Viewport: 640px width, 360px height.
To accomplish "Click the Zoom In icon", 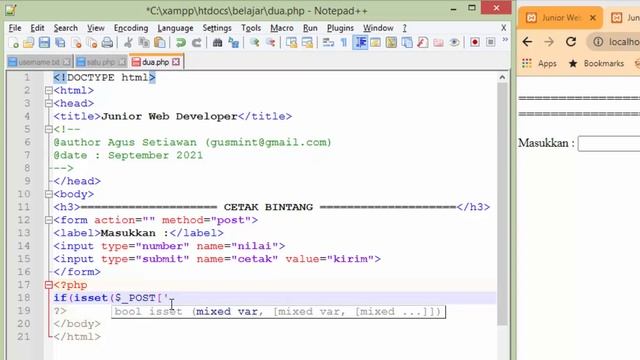I will tap(254, 42).
